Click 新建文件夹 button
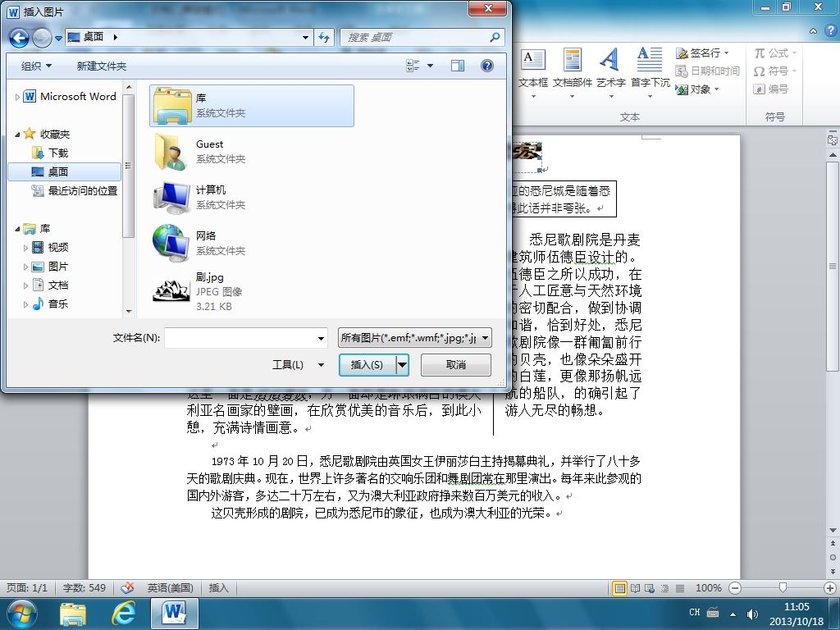Viewport: 840px width, 630px height. (101, 66)
